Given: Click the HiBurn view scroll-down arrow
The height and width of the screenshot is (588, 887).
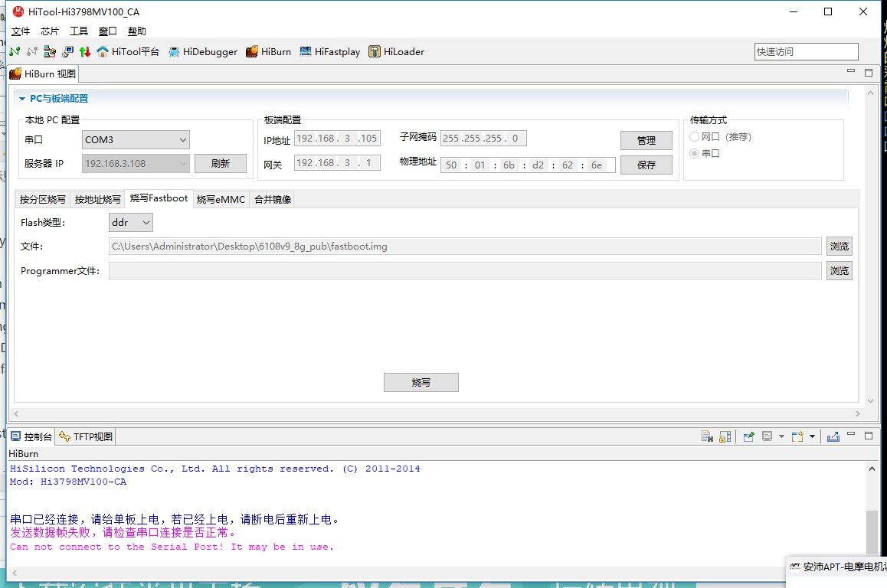Looking at the screenshot, I should [x=871, y=401].
